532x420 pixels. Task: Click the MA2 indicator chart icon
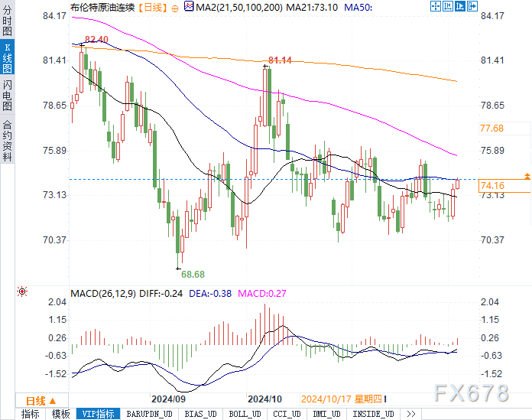[189, 6]
